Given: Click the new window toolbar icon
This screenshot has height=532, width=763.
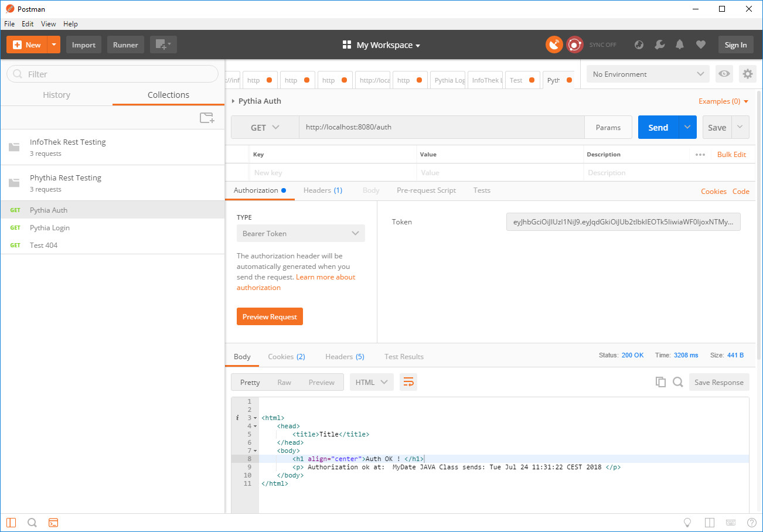Looking at the screenshot, I should (163, 45).
